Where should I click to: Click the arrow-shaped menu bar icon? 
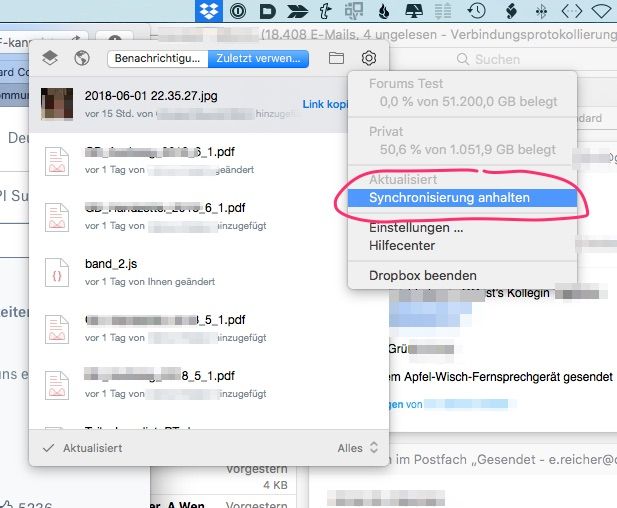pyautogui.click(x=297, y=11)
